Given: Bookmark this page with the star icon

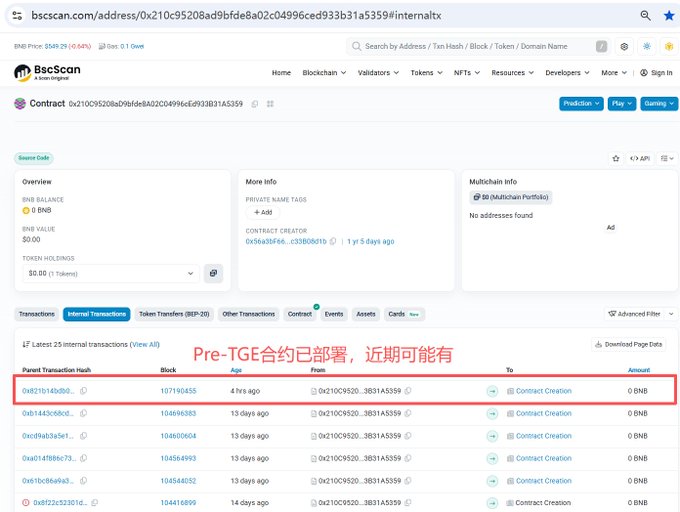Looking at the screenshot, I should tap(669, 16).
